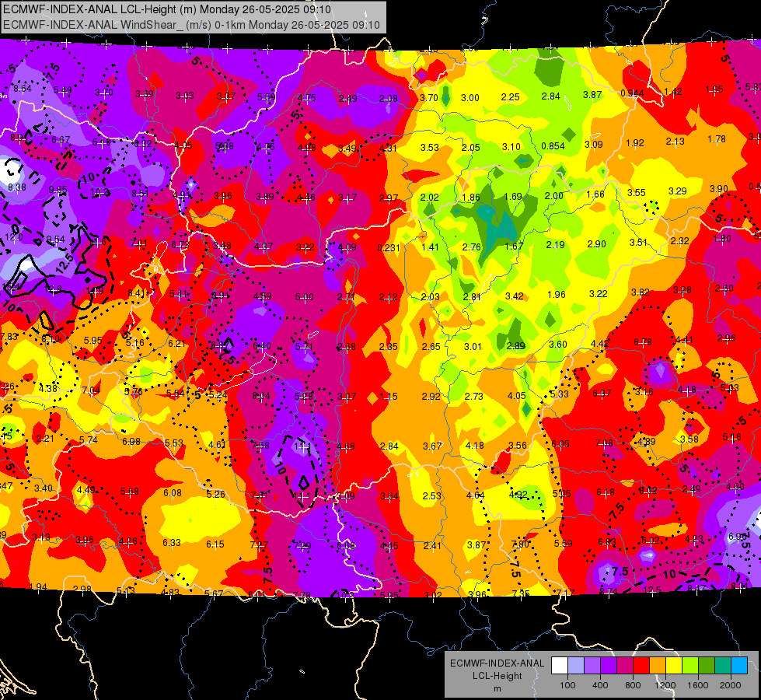Click the teal legend swatch
Image resolution: width=761 pixels, height=700 pixels.
click(x=723, y=666)
